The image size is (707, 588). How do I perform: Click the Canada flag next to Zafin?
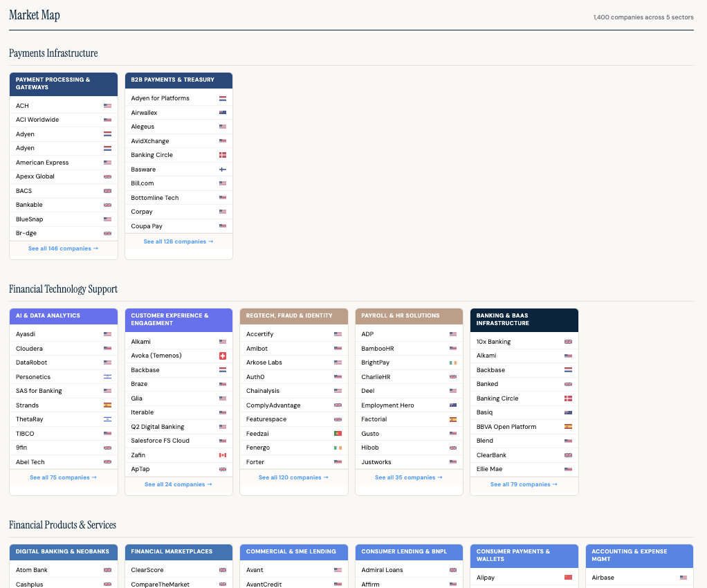click(222, 454)
